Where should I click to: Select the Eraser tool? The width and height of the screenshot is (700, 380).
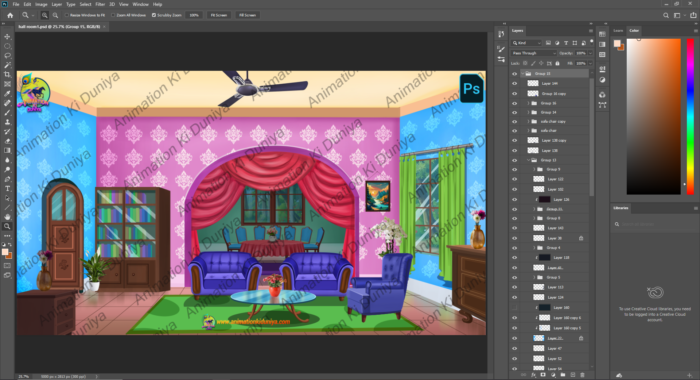pos(7,141)
